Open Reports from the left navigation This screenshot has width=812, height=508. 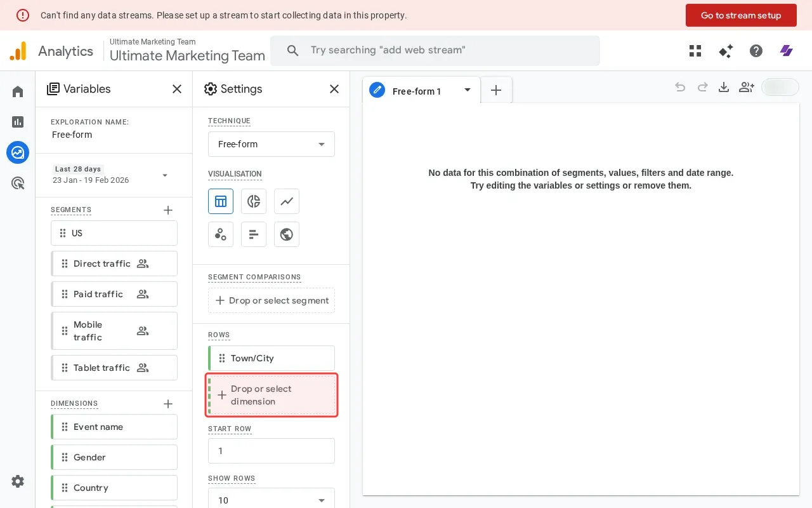[18, 122]
